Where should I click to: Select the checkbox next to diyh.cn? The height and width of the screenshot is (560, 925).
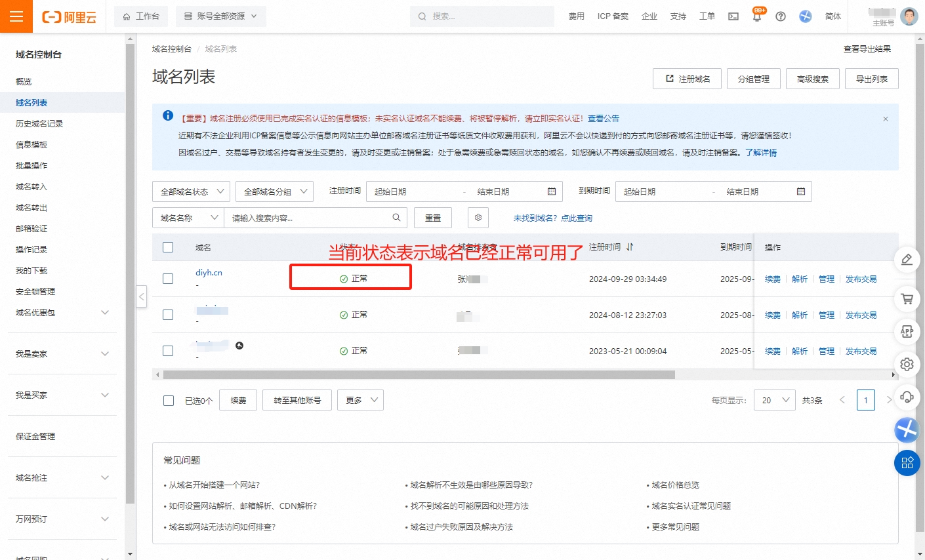[x=168, y=277]
